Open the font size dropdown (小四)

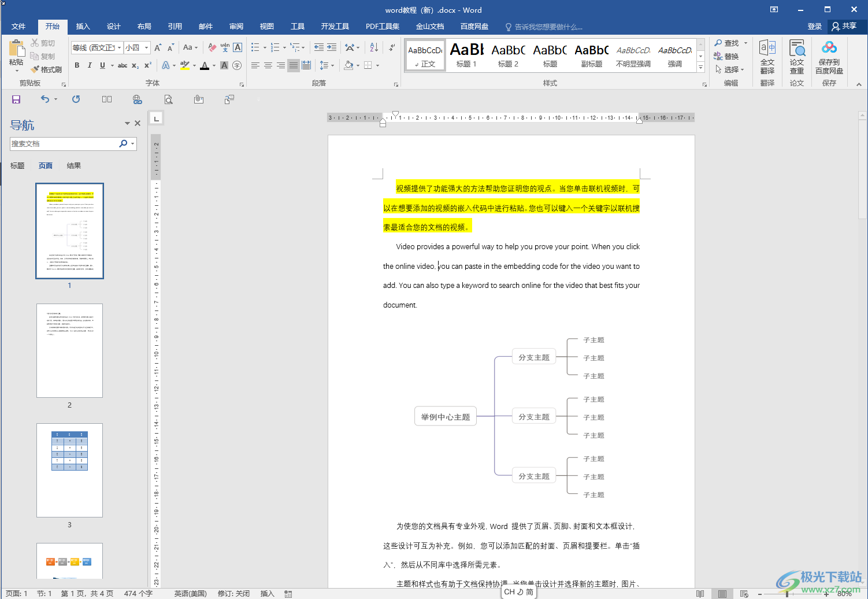click(147, 47)
